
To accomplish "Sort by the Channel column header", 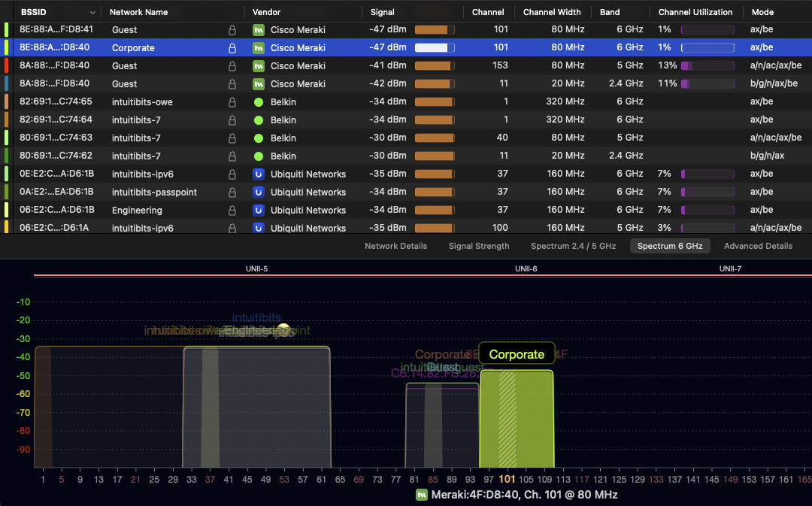I will tap(488, 12).
